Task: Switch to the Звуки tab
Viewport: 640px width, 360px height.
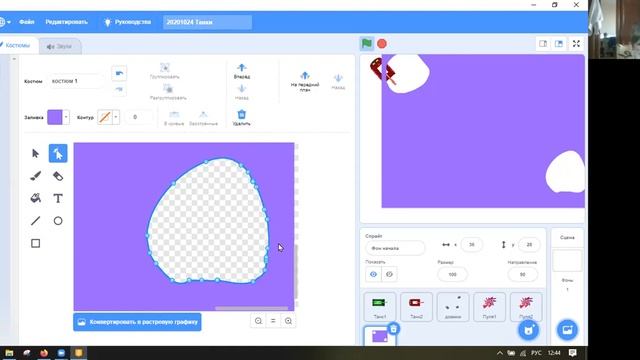Action: point(60,47)
